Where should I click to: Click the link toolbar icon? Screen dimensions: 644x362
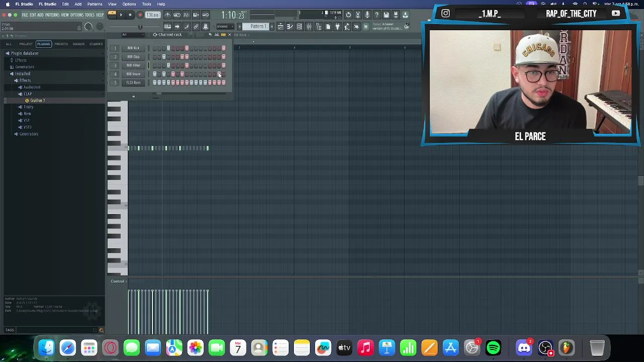[x=196, y=26]
